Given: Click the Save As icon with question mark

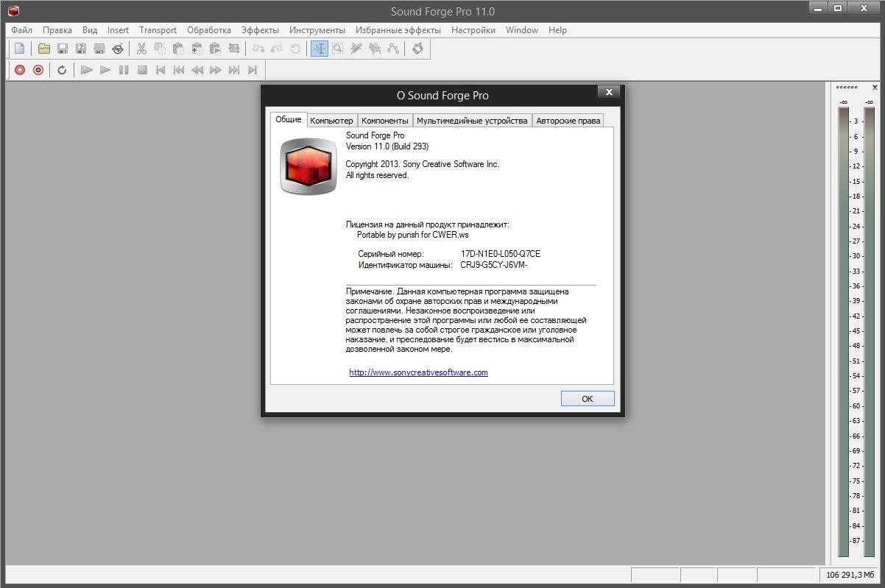Looking at the screenshot, I should tap(81, 49).
